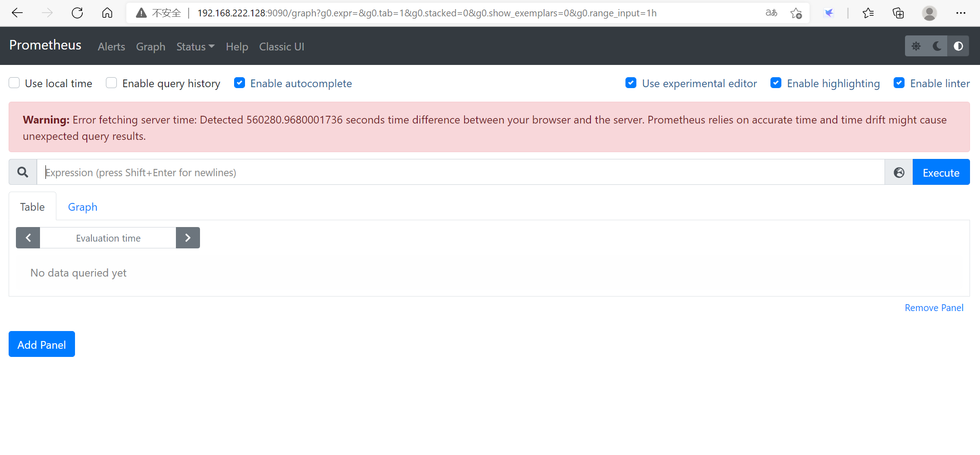Switch to Classic UI
The width and height of the screenshot is (980, 455).
[x=282, y=47]
